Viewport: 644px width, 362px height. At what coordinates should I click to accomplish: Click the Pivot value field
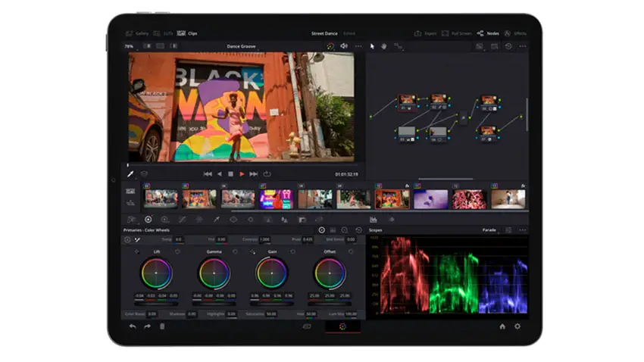click(308, 239)
